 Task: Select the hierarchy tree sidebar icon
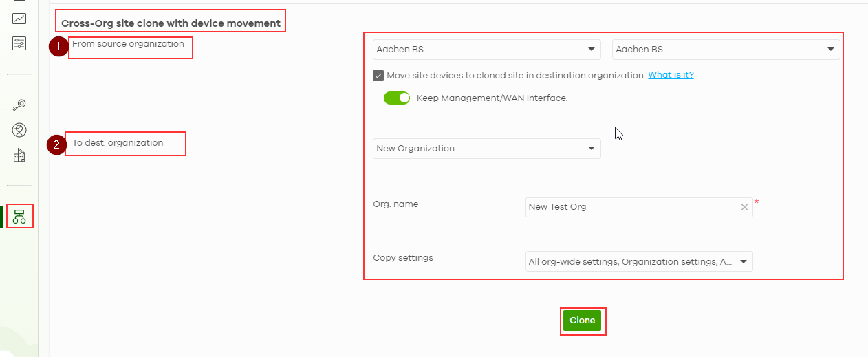[19, 216]
